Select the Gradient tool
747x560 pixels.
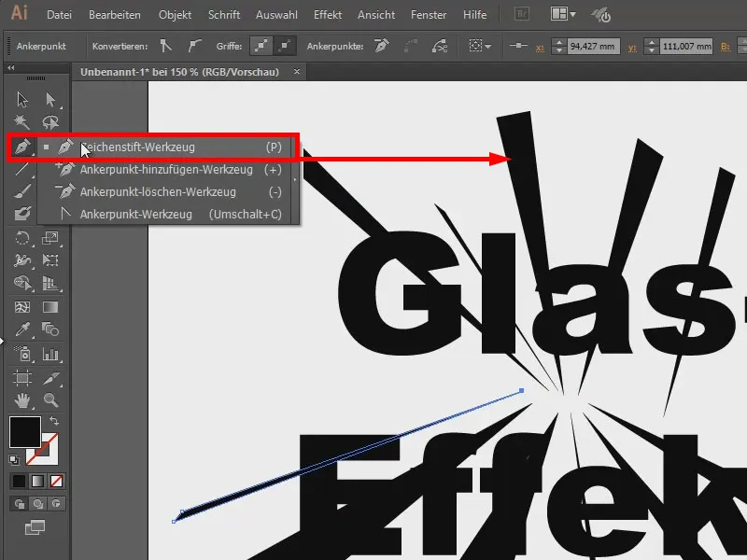(50, 307)
